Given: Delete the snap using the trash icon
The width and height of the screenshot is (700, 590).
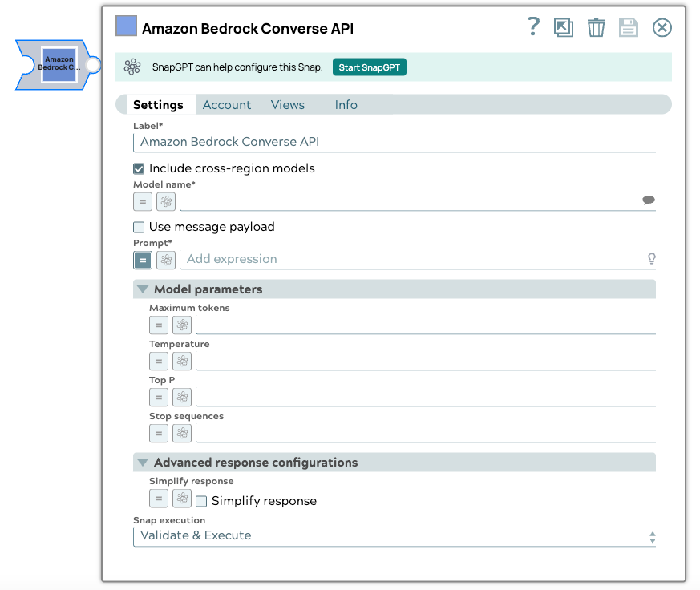Looking at the screenshot, I should click(596, 27).
